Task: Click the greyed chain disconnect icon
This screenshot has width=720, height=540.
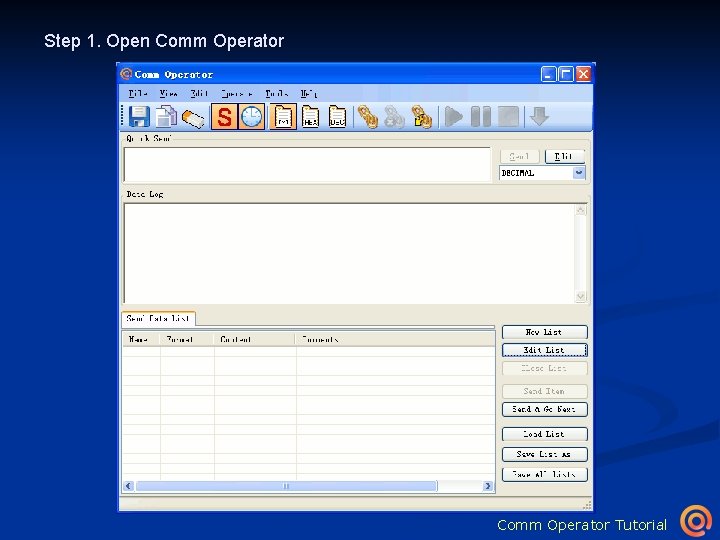Action: (x=394, y=117)
